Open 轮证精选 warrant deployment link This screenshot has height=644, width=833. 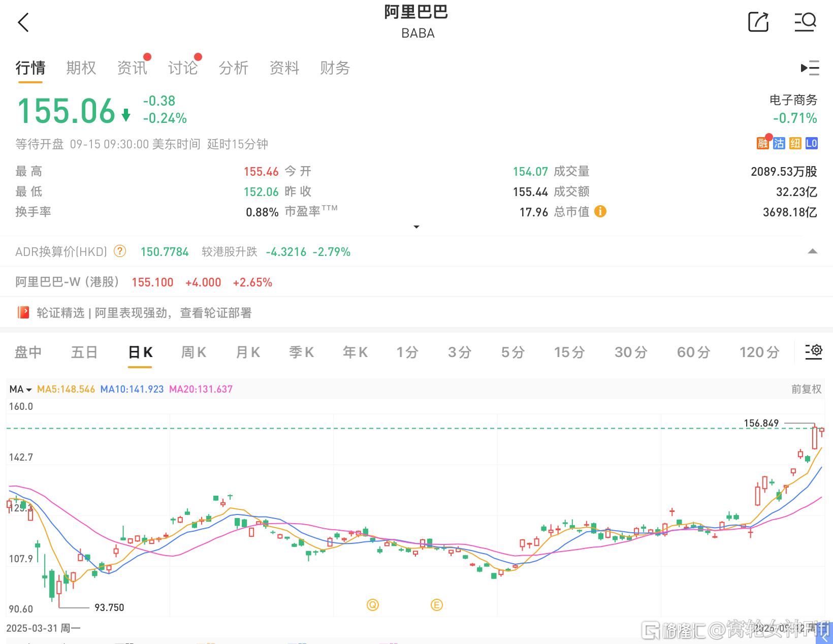click(144, 313)
